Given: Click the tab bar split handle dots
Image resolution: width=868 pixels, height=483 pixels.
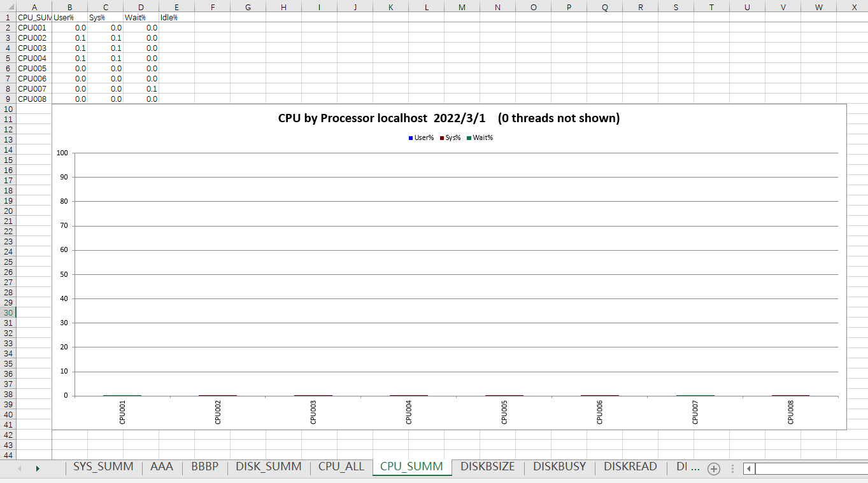Looking at the screenshot, I should point(732,468).
